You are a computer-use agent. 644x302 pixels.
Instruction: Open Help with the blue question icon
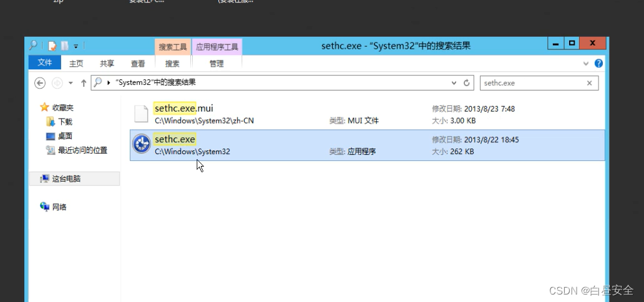point(598,63)
